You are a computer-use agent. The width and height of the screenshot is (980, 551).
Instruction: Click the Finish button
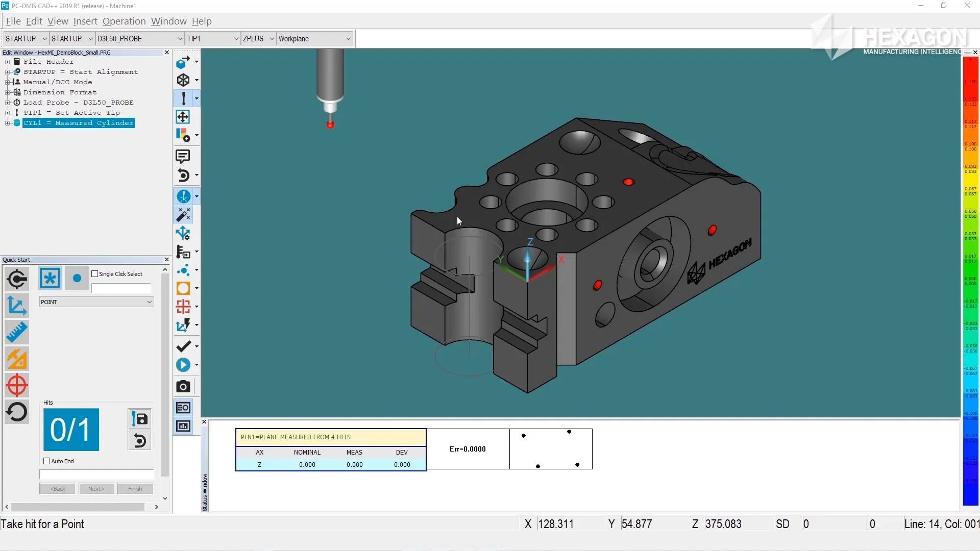pos(135,489)
